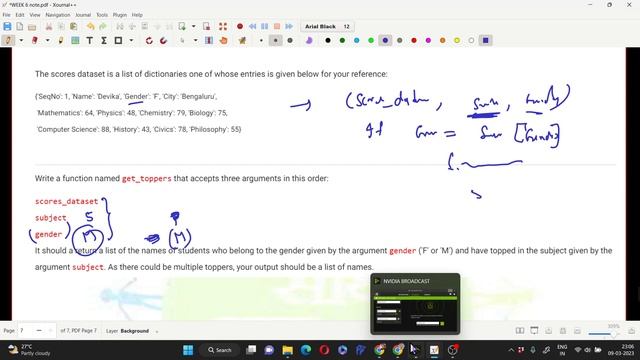This screenshot has height=360, width=640.
Task: Select the Hand tool
Action: click(x=223, y=40)
